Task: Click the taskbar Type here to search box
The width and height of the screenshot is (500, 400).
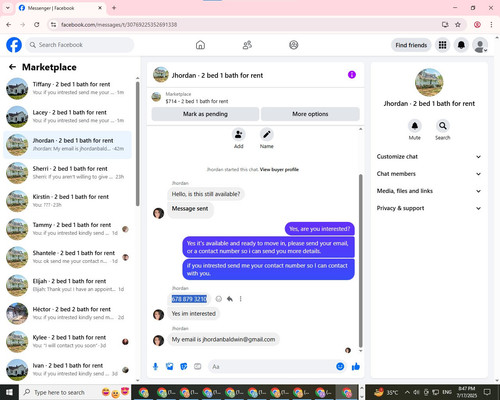Action: click(75, 392)
